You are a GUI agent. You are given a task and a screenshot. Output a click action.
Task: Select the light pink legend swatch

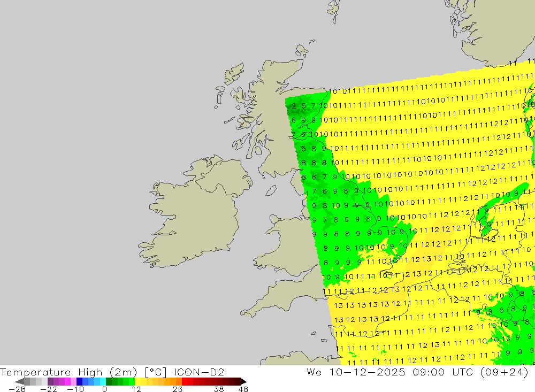(73, 381)
